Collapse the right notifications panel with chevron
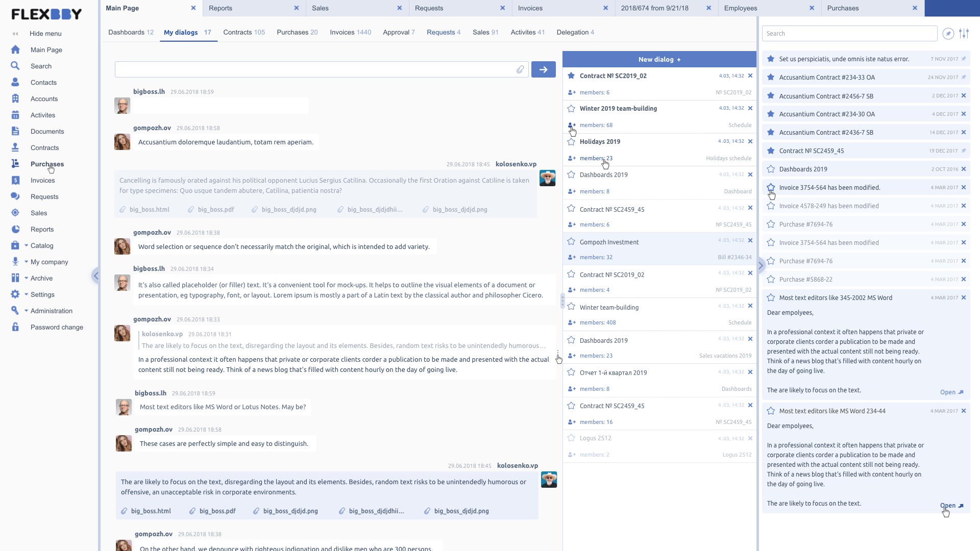Viewport: 980px width, 551px height. click(x=761, y=265)
